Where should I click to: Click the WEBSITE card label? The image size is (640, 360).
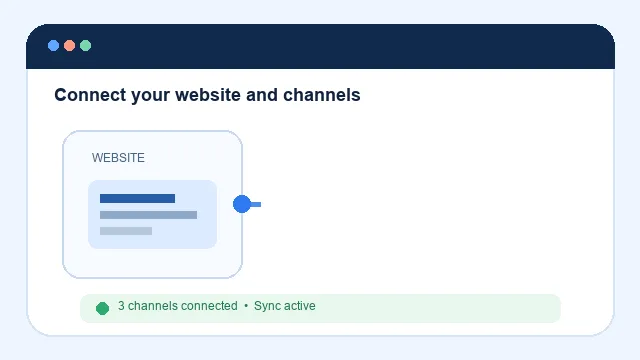(x=118, y=158)
